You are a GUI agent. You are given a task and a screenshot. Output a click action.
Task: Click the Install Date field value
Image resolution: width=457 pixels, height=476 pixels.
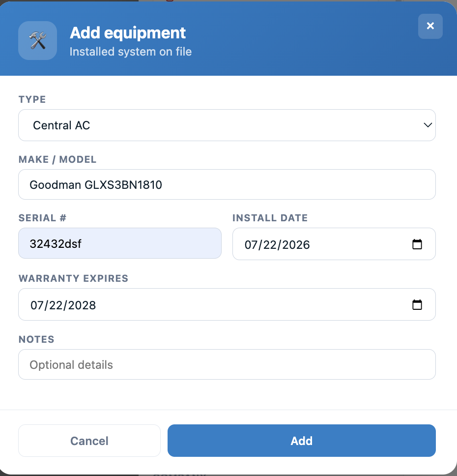point(277,245)
